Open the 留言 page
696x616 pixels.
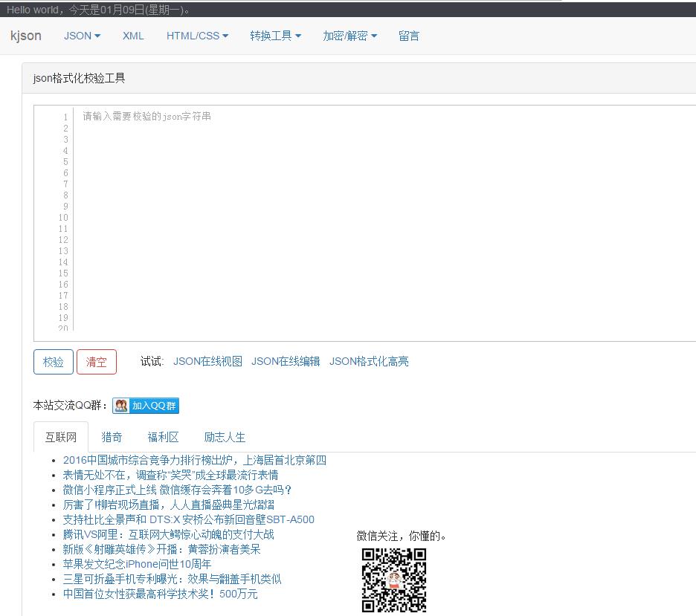tap(409, 36)
